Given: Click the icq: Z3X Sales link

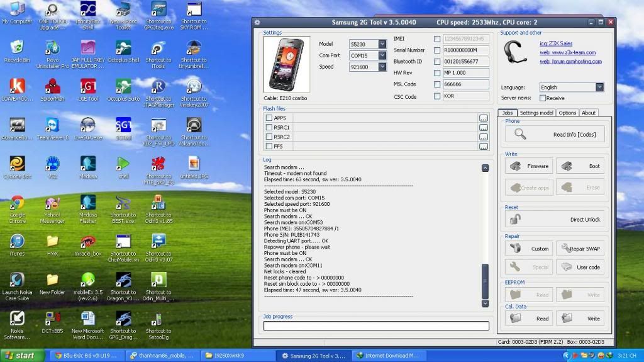Looking at the screenshot, I should tap(556, 43).
